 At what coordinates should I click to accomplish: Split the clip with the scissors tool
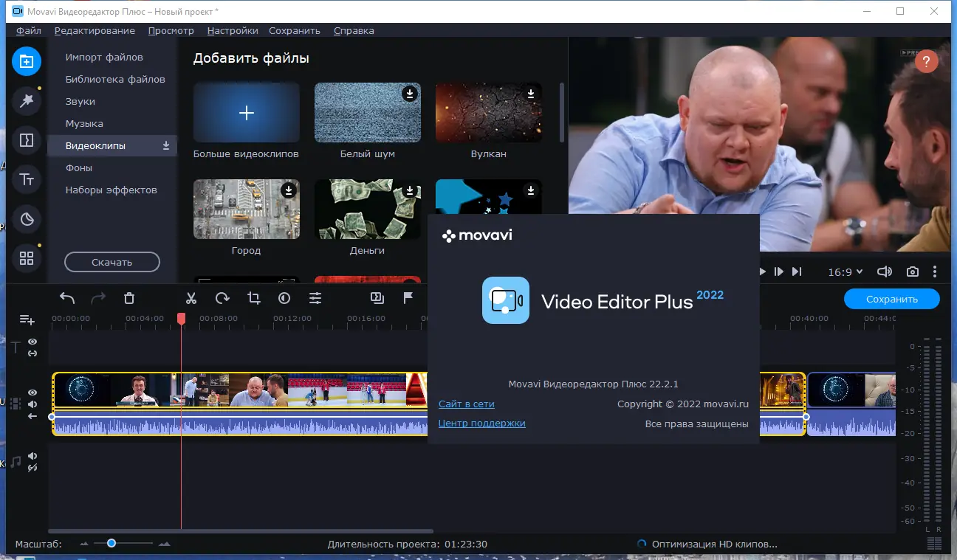tap(191, 298)
